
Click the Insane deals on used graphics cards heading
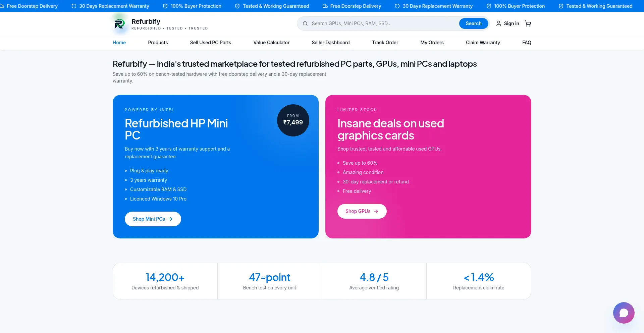391,129
